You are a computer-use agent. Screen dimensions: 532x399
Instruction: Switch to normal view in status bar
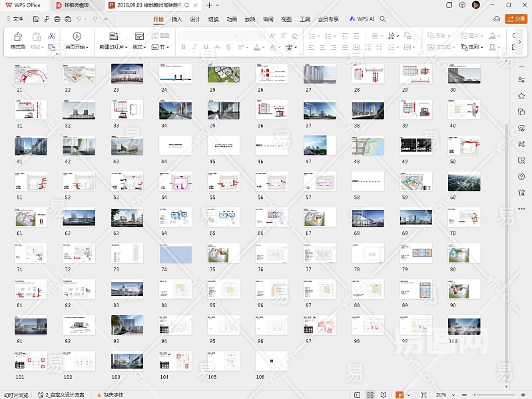pyautogui.click(x=358, y=394)
